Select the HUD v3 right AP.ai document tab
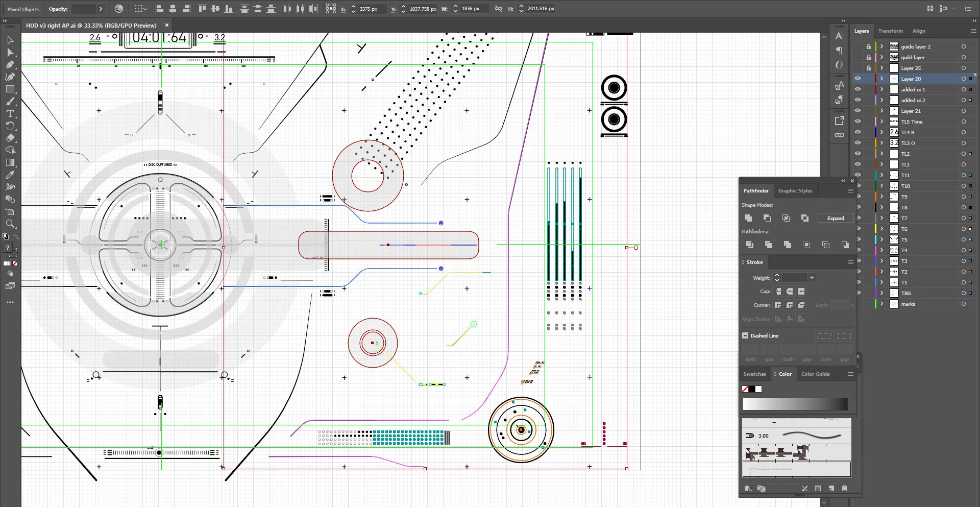 click(x=91, y=25)
